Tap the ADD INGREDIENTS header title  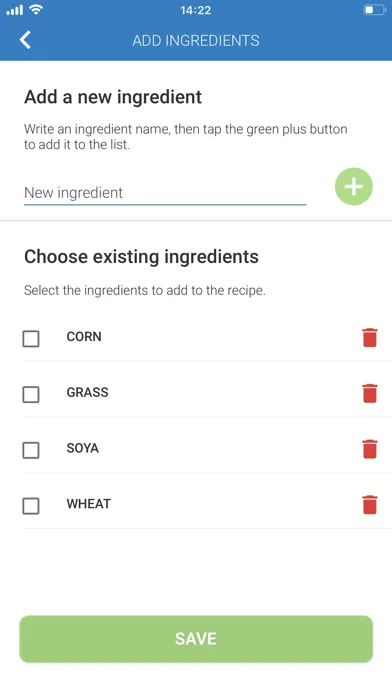[x=196, y=40]
